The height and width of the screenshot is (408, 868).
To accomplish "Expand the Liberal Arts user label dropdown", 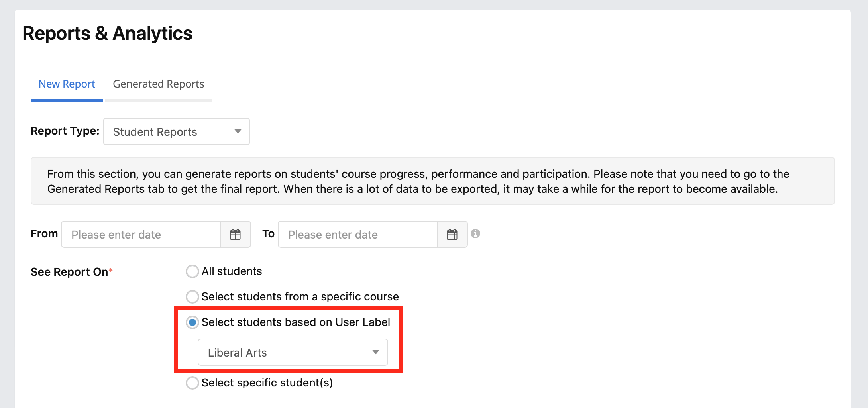I will click(293, 352).
